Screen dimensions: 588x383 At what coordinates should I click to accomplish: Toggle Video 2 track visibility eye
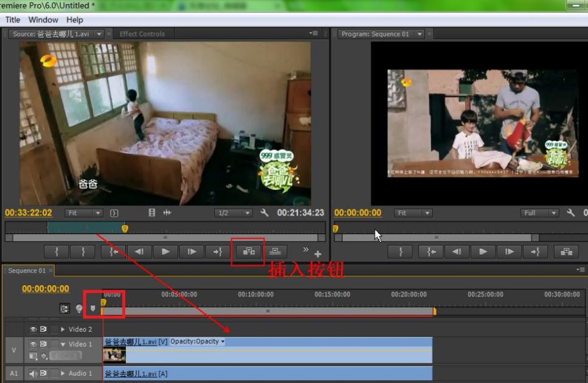pyautogui.click(x=33, y=329)
